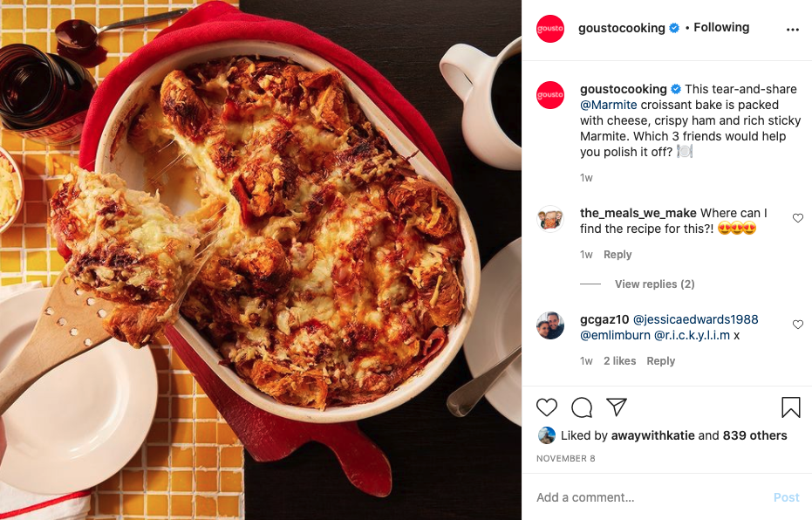Like gcgaz10's comment heart
The image size is (812, 520).
click(x=797, y=325)
